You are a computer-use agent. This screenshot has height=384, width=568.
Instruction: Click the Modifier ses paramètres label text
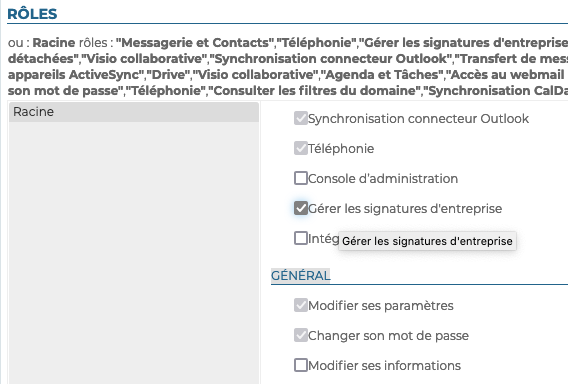click(x=381, y=306)
